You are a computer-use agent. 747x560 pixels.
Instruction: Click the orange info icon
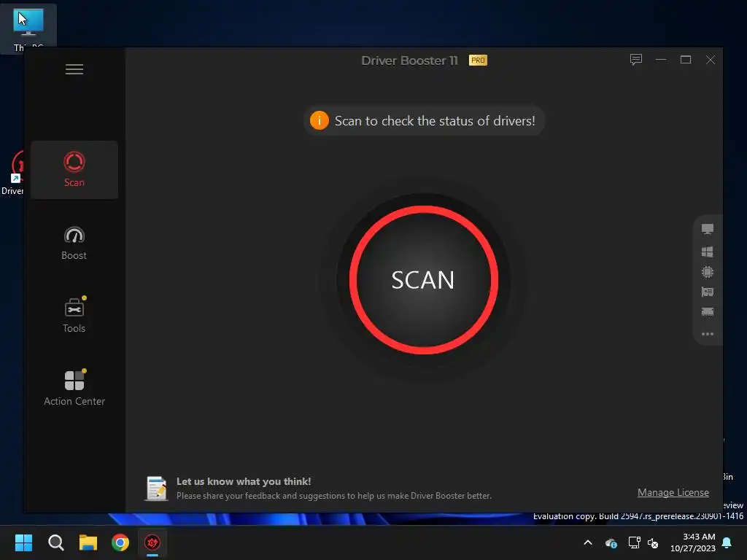[x=320, y=120]
